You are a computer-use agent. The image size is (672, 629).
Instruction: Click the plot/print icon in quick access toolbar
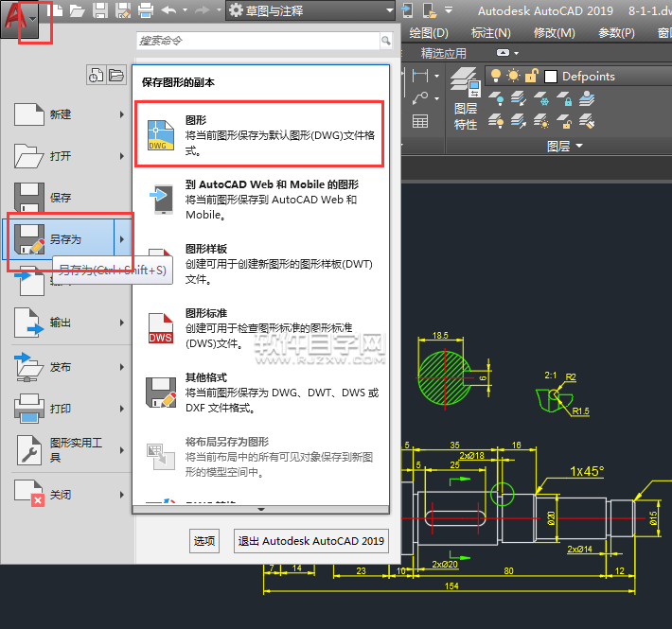[145, 11]
